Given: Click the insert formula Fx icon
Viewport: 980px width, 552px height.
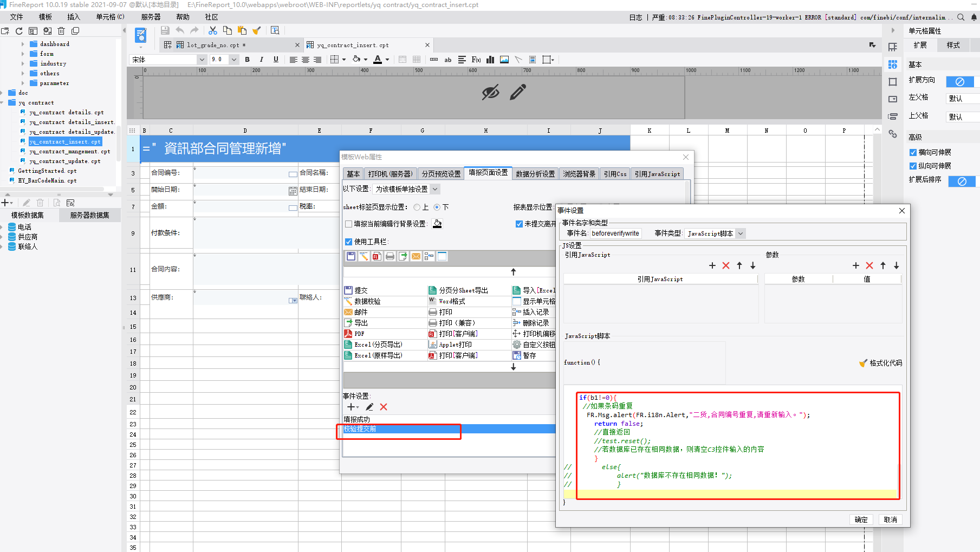Looking at the screenshot, I should coord(476,60).
